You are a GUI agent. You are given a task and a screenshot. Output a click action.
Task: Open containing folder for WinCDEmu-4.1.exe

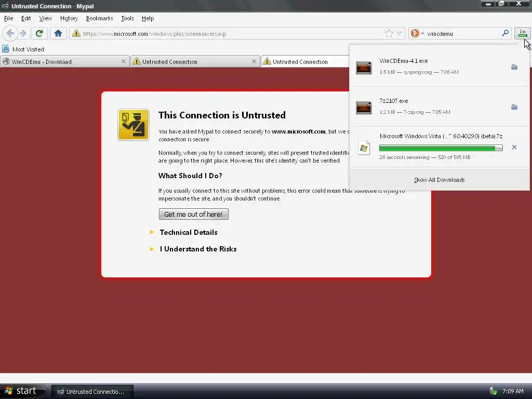514,67
